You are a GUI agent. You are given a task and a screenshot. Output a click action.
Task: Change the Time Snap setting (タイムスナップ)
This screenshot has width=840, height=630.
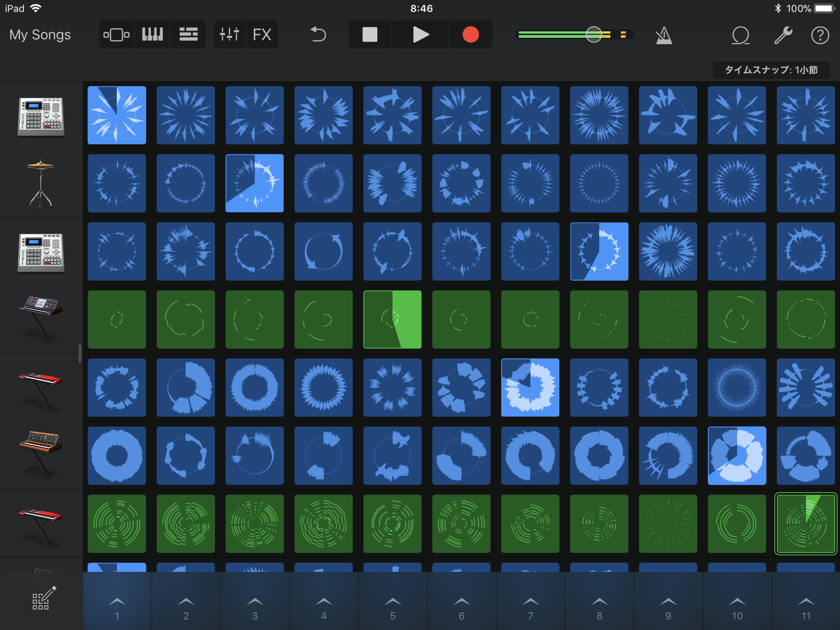(x=771, y=70)
